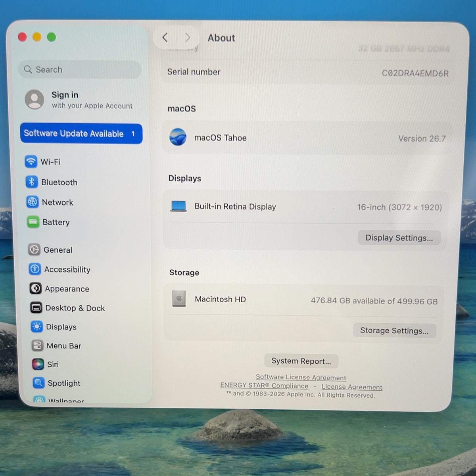This screenshot has height=476, width=476.
Task: Open Software Update Available notice
Action: [81, 134]
